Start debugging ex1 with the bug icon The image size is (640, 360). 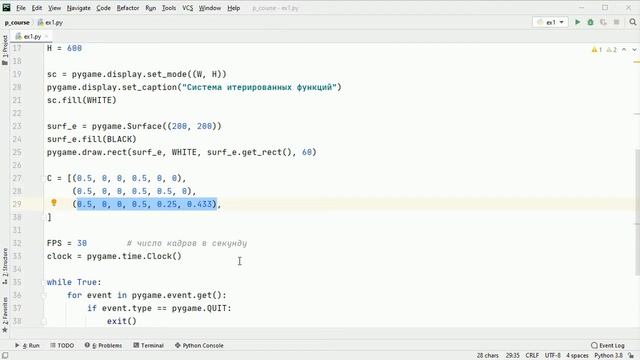(x=590, y=22)
